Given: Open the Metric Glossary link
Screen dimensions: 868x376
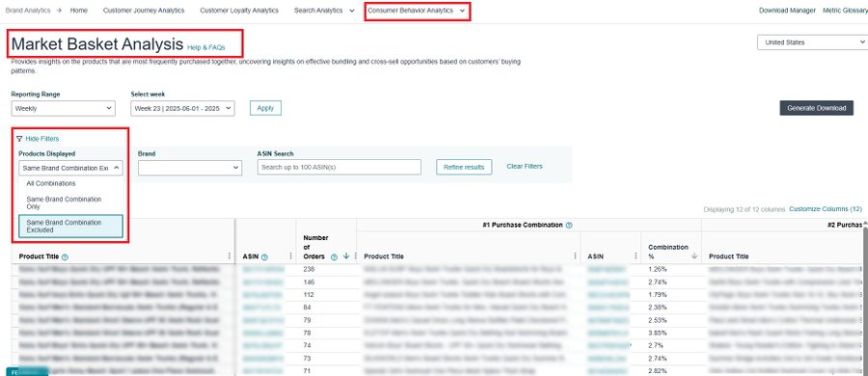Looking at the screenshot, I should coord(845,11).
